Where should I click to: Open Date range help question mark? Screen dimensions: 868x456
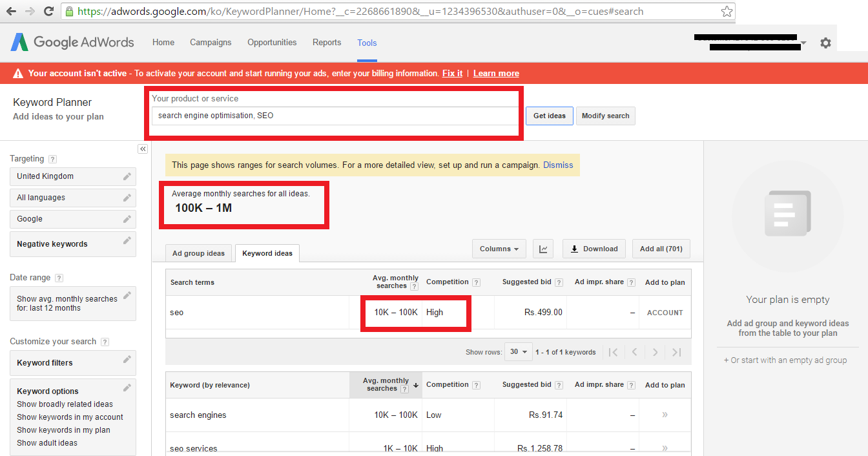click(x=59, y=278)
